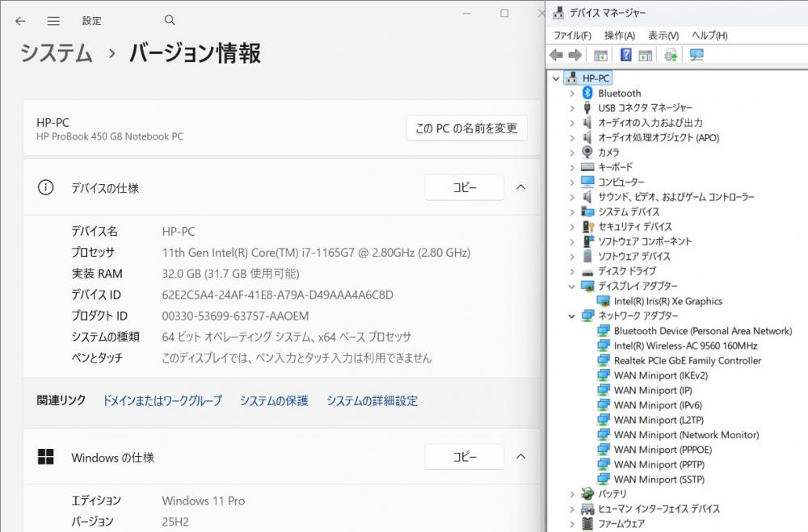Click the show/hide console tree icon
This screenshot has height=532, width=808.
click(x=600, y=55)
